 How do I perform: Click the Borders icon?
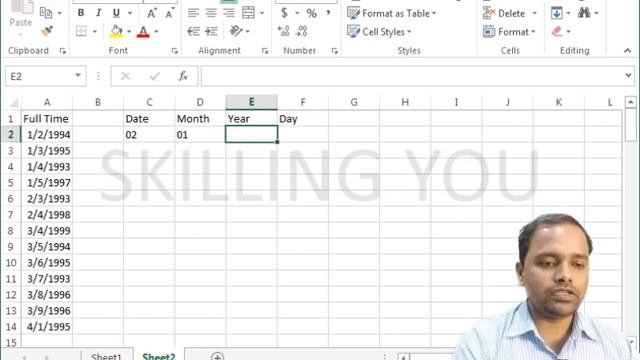pyautogui.click(x=81, y=31)
